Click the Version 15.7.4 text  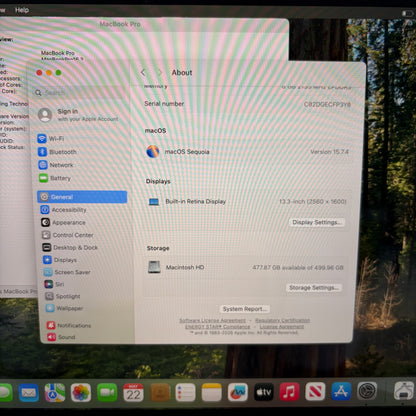coord(329,152)
